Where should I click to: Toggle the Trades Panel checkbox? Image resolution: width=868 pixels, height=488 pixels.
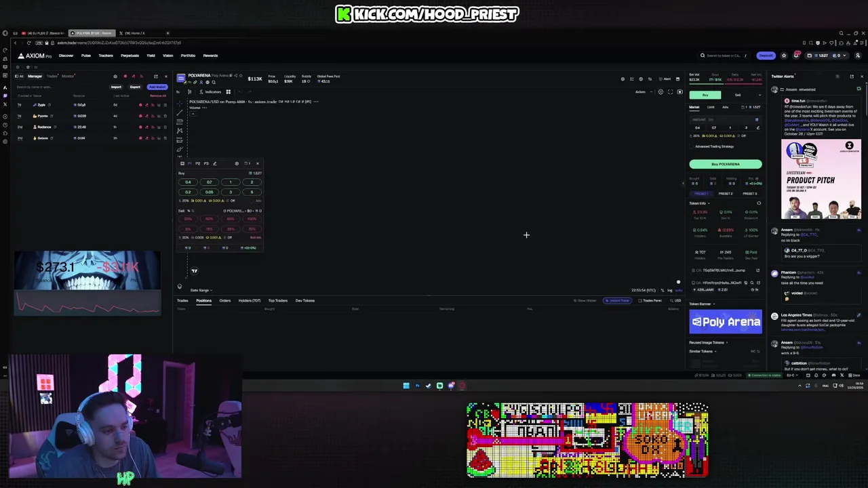pyautogui.click(x=650, y=300)
